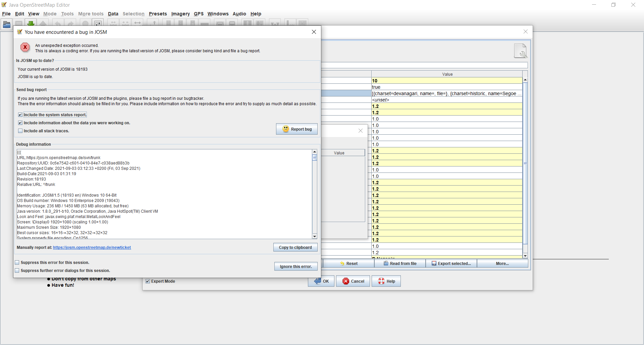This screenshot has width=644, height=345.
Task: Click the green download arrow toolbar icon
Action: coord(31,23)
